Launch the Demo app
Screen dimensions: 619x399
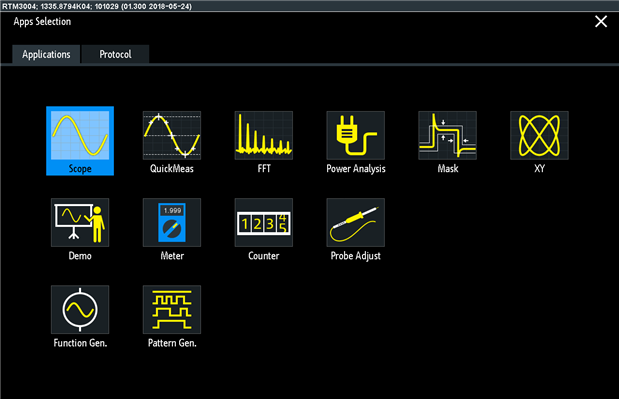(80, 229)
